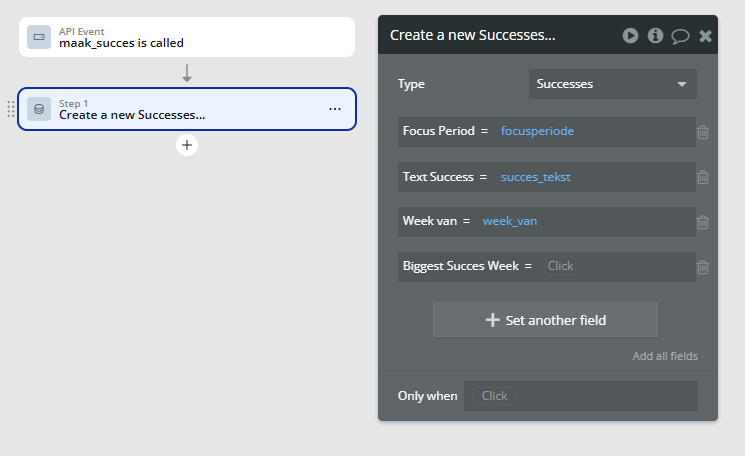Open the info icon in panel header

[x=655, y=36]
